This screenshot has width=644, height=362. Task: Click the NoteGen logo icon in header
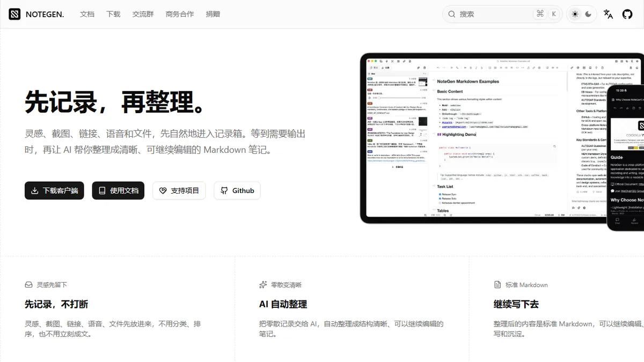pos(14,14)
